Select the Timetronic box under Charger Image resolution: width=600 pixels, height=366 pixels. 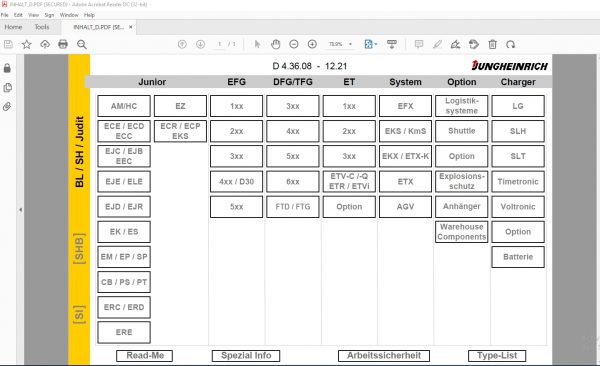click(x=518, y=181)
